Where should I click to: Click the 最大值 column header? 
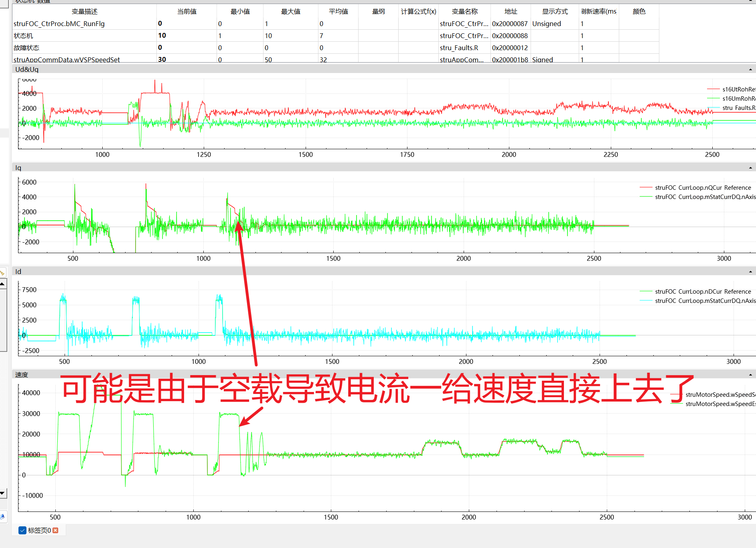pyautogui.click(x=290, y=12)
